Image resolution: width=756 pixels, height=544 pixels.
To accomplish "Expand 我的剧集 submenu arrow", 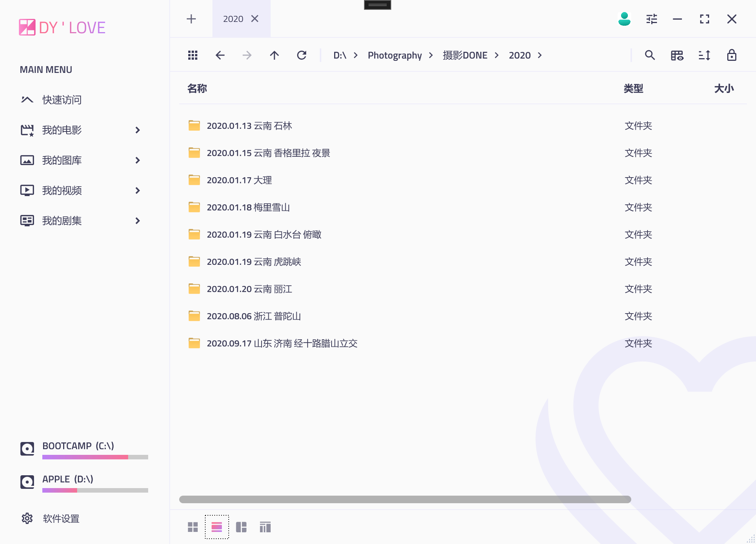I will tap(138, 221).
